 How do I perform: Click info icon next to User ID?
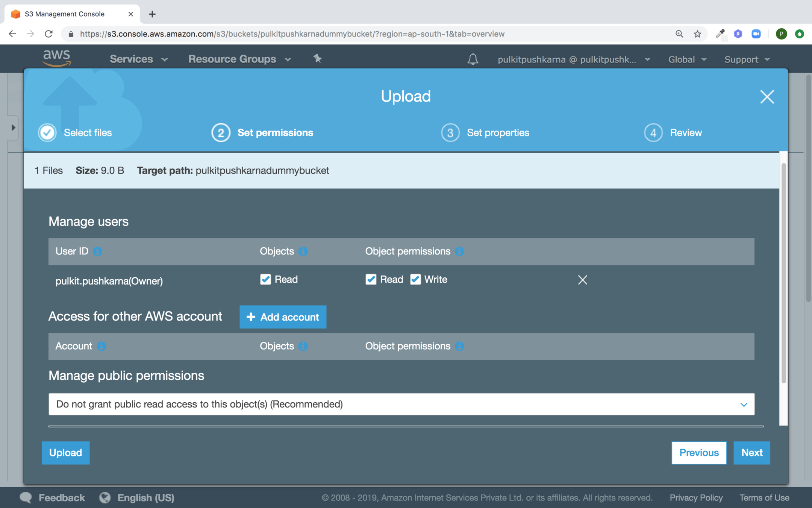[98, 251]
